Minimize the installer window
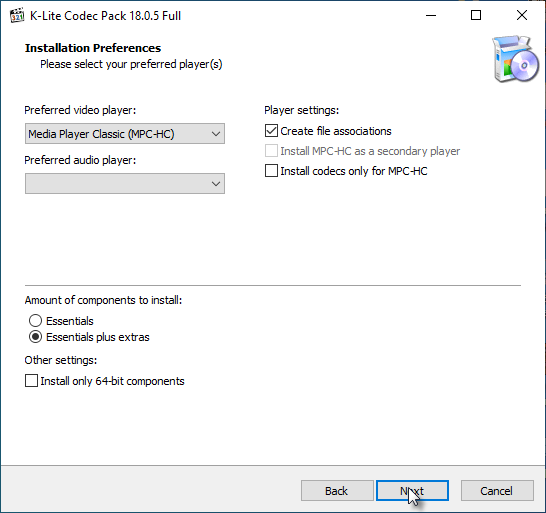The height and width of the screenshot is (513, 546). coord(431,15)
